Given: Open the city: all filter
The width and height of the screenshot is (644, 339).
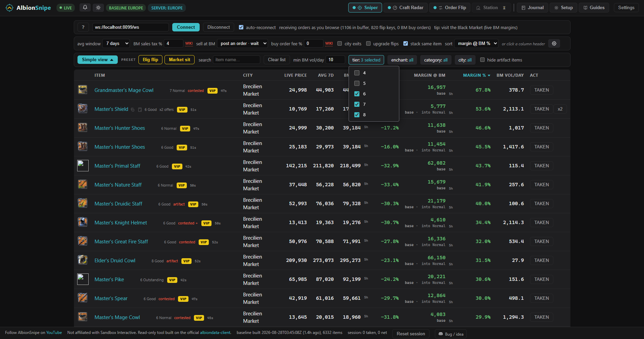Looking at the screenshot, I should 465,60.
